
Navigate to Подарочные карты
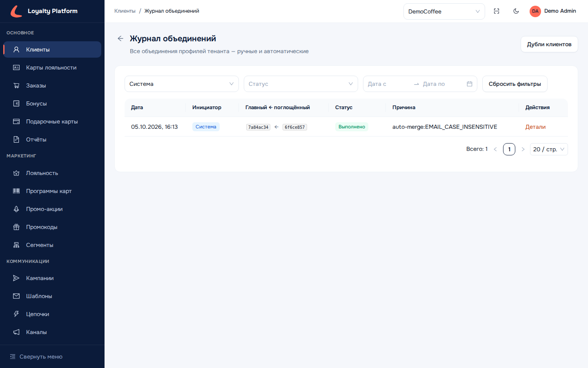pos(52,121)
